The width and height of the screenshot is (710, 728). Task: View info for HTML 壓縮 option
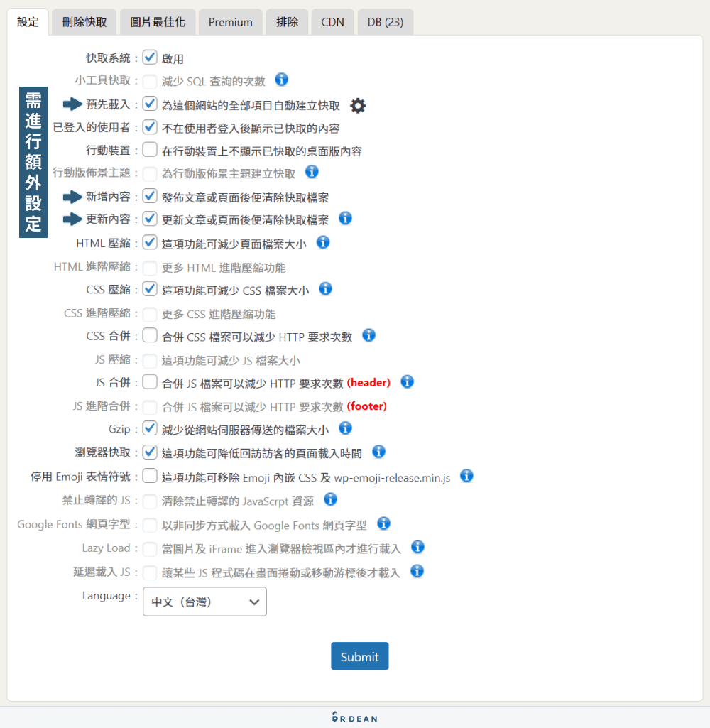click(x=323, y=243)
